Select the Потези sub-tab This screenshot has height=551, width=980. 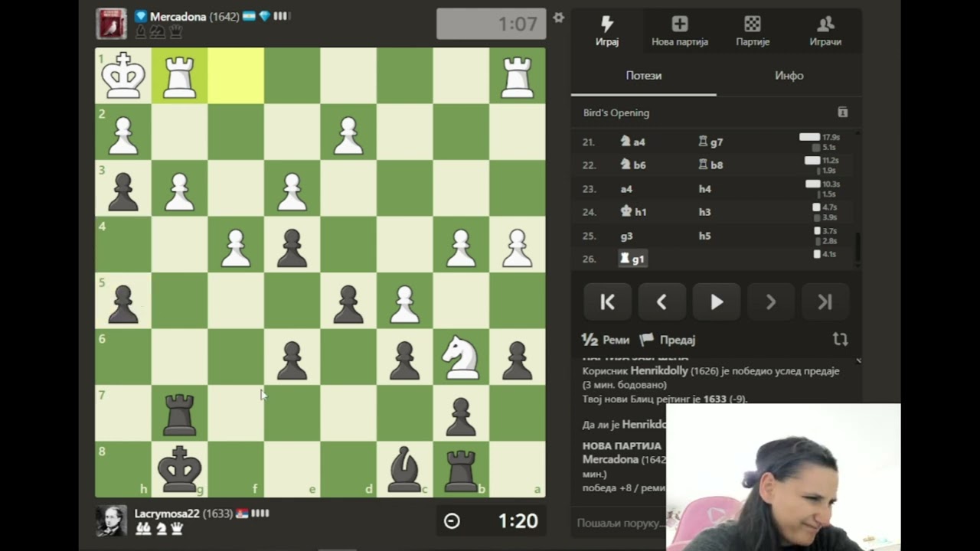(644, 76)
